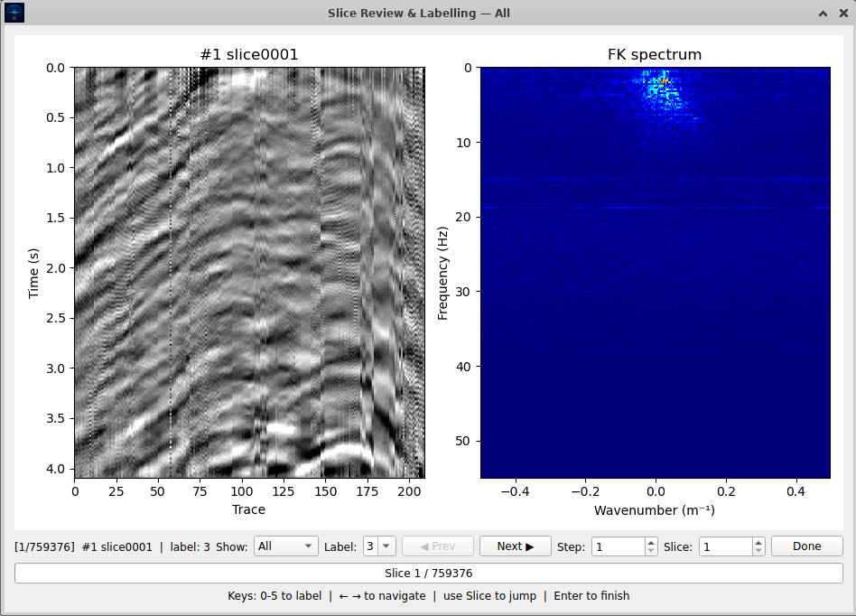Click the FK spectrum plot

(656, 273)
